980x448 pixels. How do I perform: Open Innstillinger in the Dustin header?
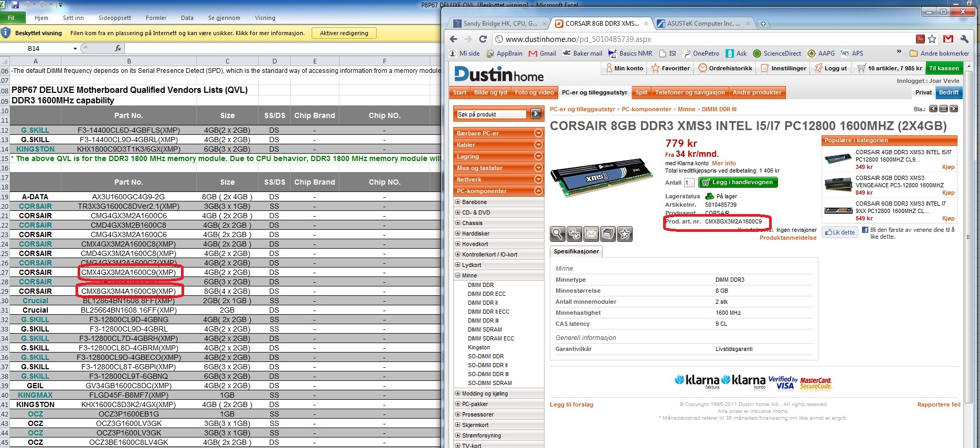tap(783, 68)
